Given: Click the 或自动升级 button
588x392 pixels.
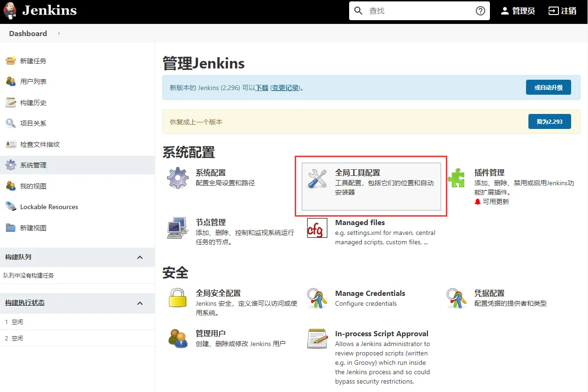Looking at the screenshot, I should pos(549,88).
